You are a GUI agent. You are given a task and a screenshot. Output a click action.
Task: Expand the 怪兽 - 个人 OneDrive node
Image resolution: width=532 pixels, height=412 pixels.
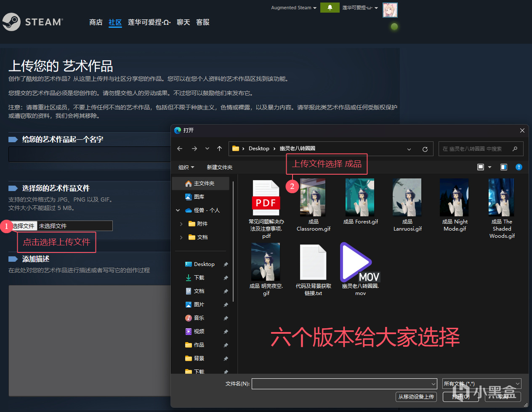pos(178,210)
